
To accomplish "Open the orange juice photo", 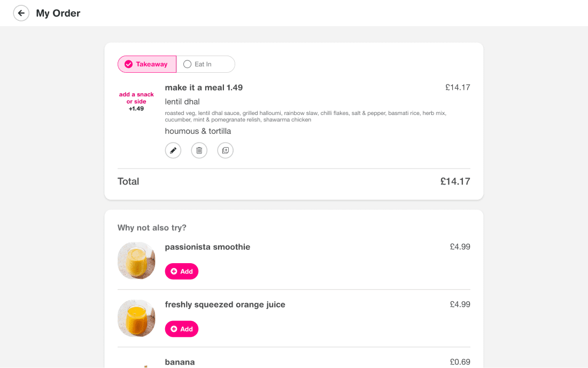I will tap(136, 318).
